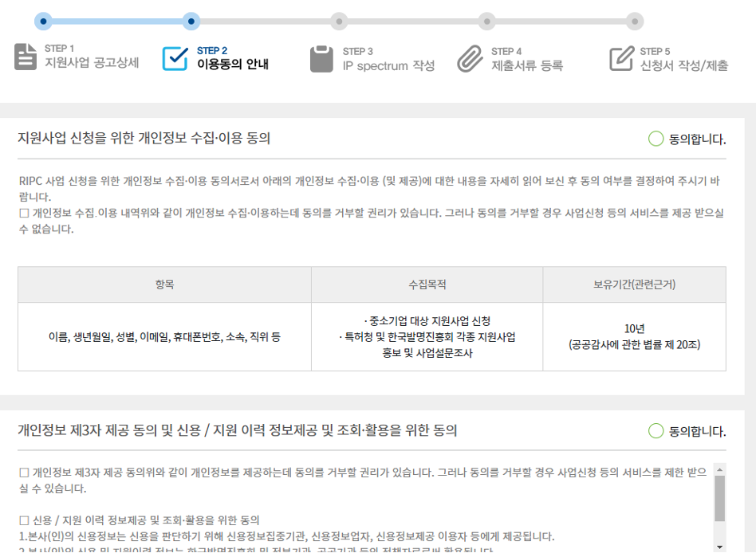Click the 보유기간(관련근거) table header
Screen dimensions: 756x553
634,284
